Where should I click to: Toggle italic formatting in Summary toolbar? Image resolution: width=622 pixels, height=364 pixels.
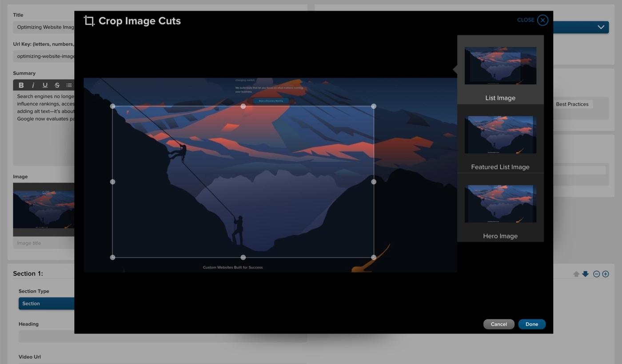(33, 85)
